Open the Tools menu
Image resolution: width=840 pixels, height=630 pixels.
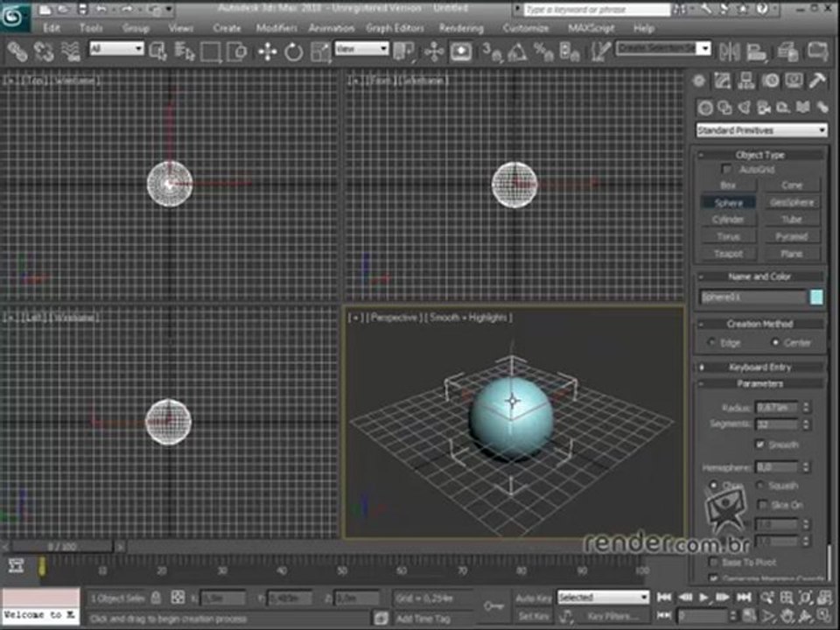pos(91,28)
